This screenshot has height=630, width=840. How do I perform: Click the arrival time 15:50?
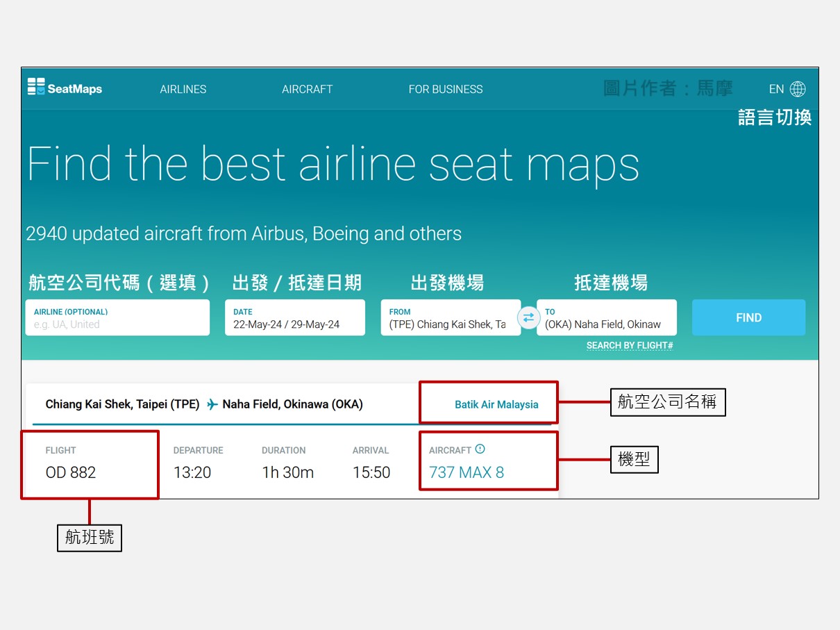[x=371, y=472]
